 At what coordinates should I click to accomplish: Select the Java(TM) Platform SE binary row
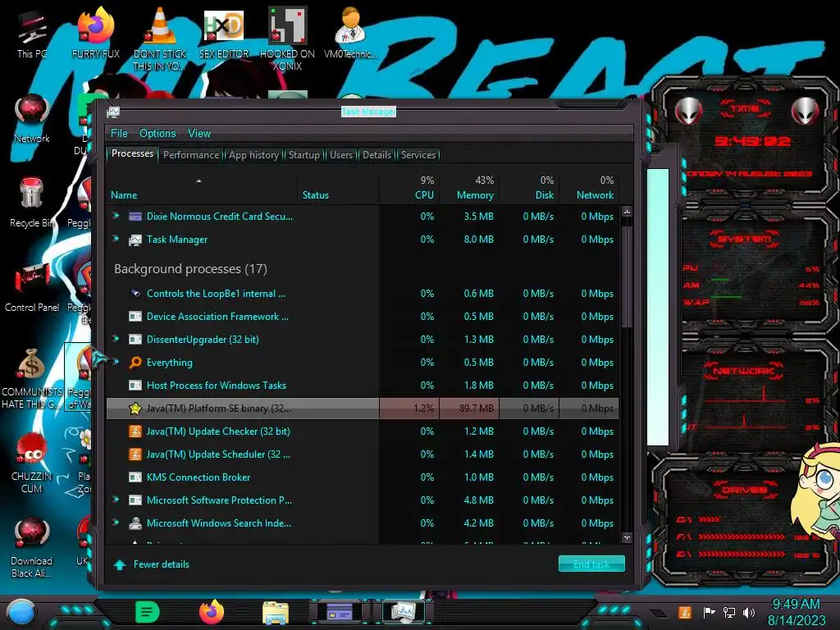[x=363, y=409]
